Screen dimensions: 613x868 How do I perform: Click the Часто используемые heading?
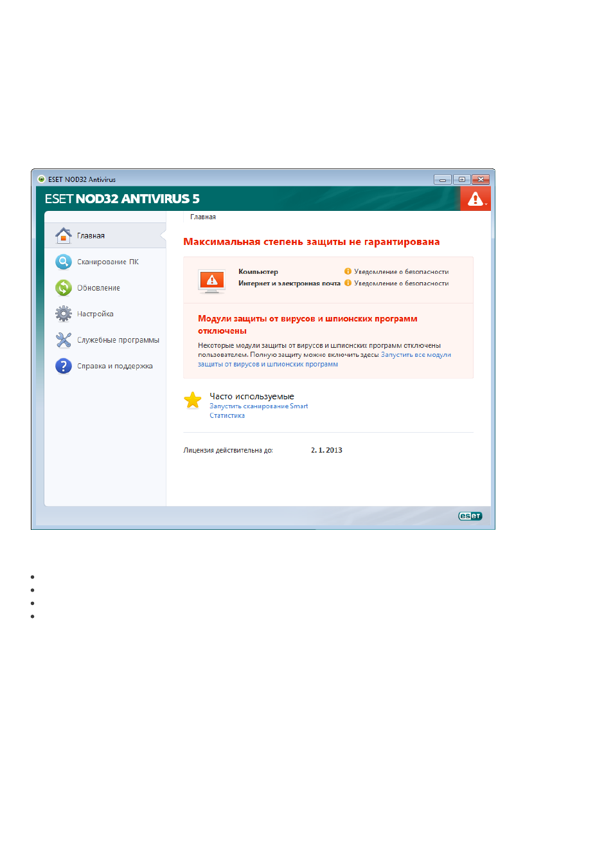[x=252, y=397]
